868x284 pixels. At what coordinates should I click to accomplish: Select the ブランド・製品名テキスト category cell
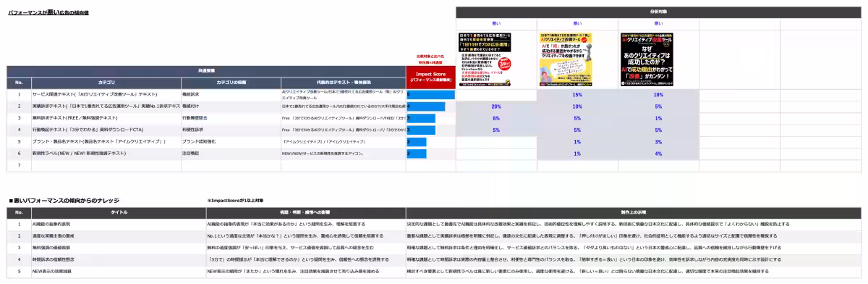click(x=106, y=141)
